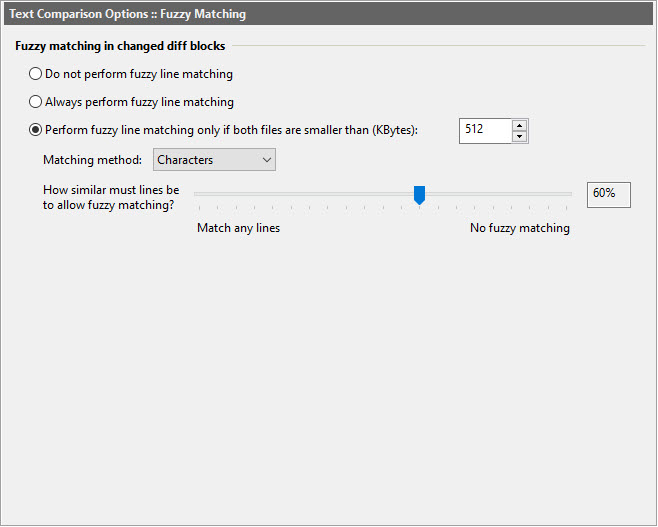
Task: Click the 'Match any lines' slider label
Action: coord(238,228)
